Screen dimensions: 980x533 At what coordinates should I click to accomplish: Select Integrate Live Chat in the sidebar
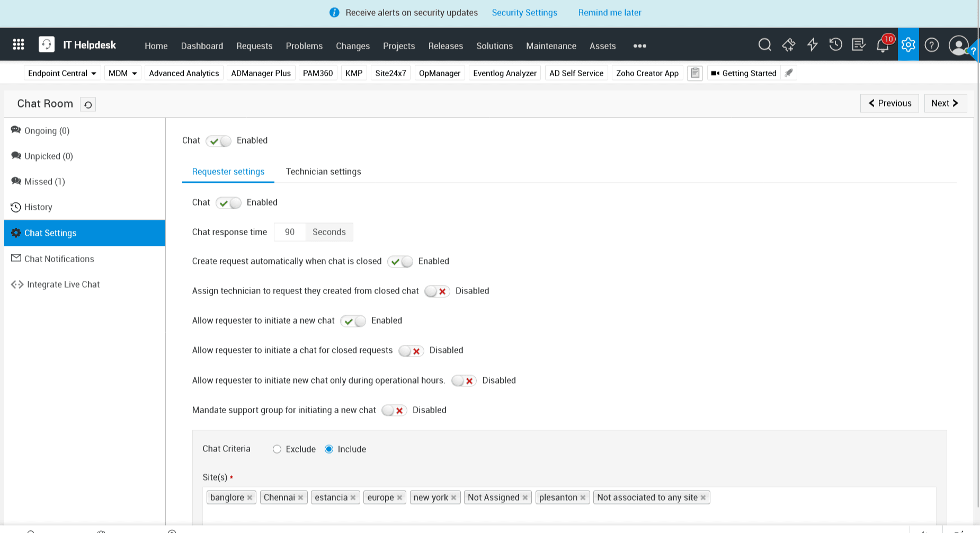(x=62, y=285)
